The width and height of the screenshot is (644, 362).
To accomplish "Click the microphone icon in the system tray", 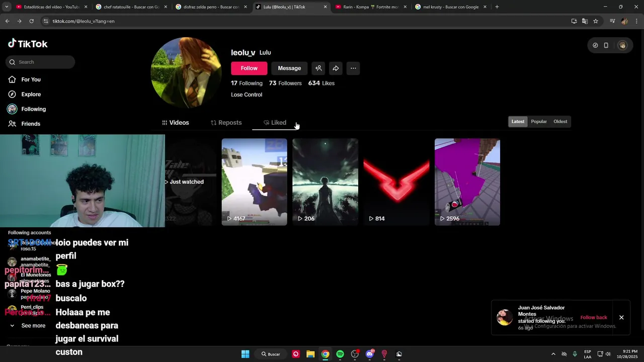I will tap(575, 354).
